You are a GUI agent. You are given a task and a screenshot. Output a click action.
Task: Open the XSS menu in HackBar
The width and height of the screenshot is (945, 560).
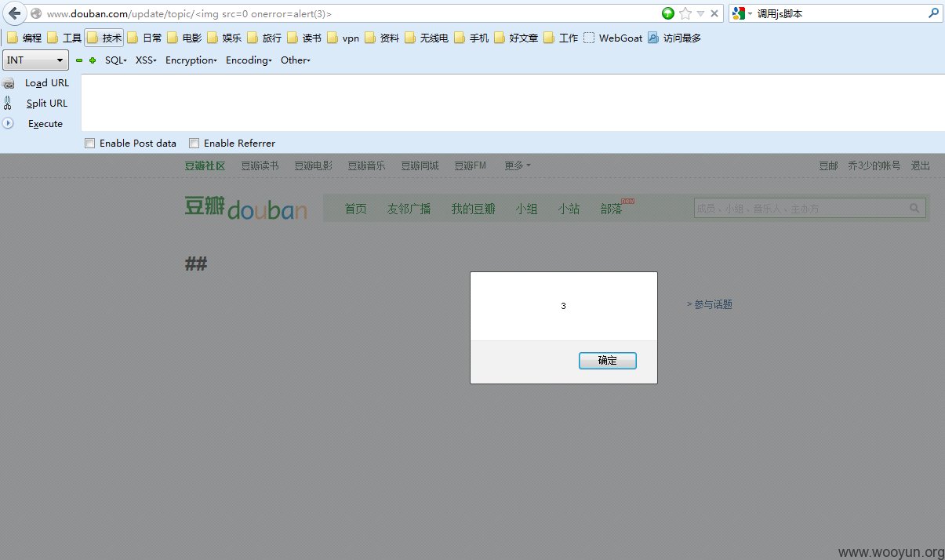click(146, 60)
